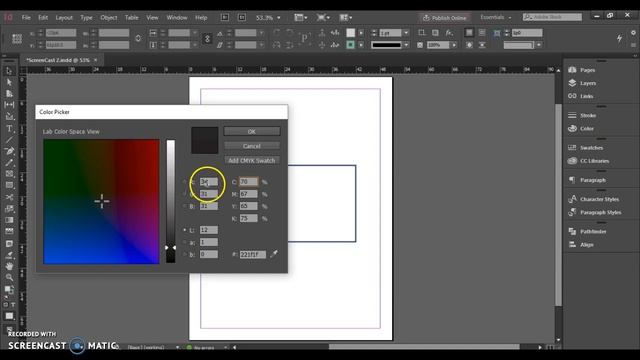Screen dimensions: 640x360
Task: Select the Type tool
Action: (9, 129)
